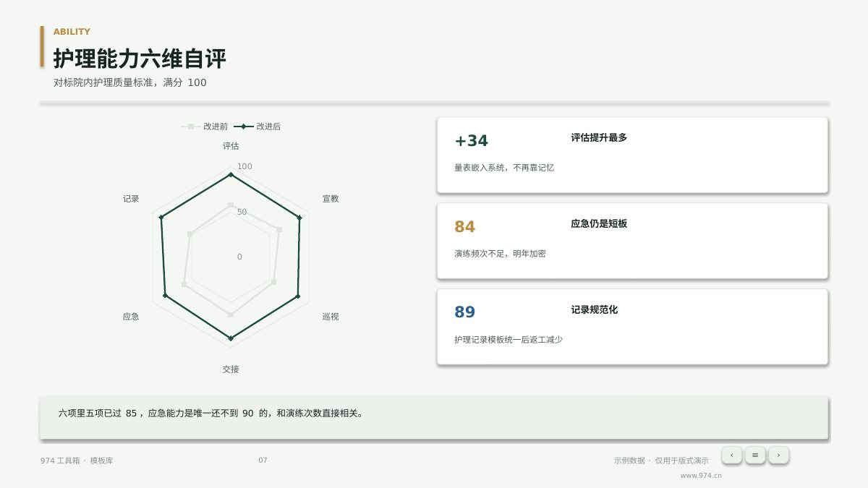Toggle the 改进后 legend series
868x488 pixels.
(257, 127)
